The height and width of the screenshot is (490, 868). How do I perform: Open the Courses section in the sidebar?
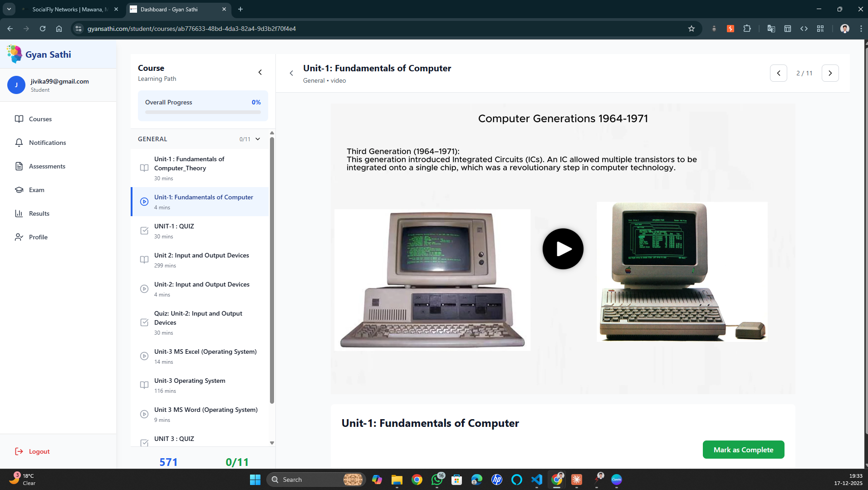click(x=40, y=119)
